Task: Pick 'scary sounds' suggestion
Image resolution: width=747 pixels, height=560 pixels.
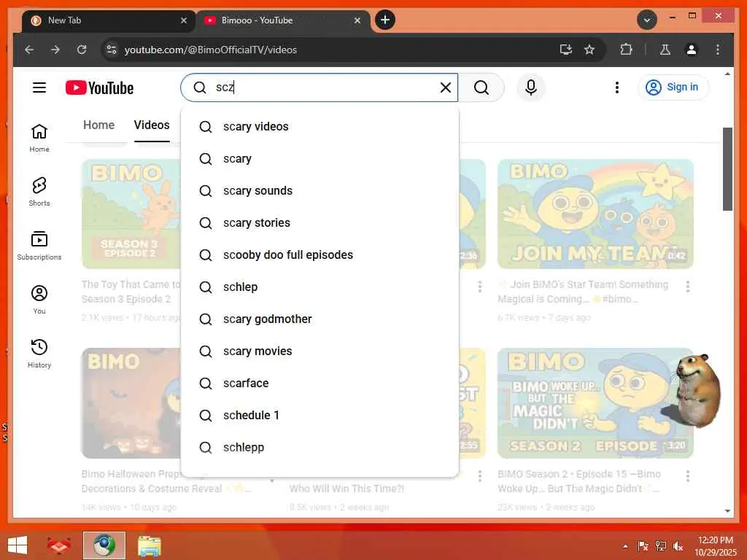Action: tap(320, 190)
